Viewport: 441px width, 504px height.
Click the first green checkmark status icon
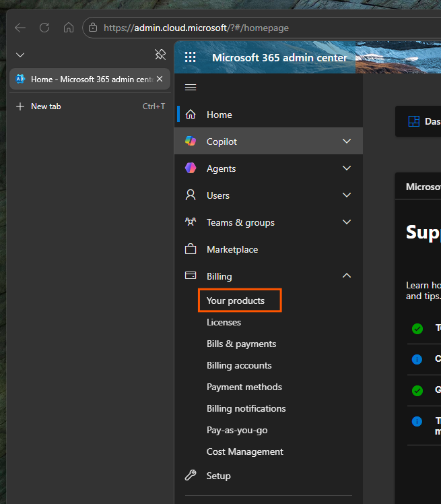point(417,329)
